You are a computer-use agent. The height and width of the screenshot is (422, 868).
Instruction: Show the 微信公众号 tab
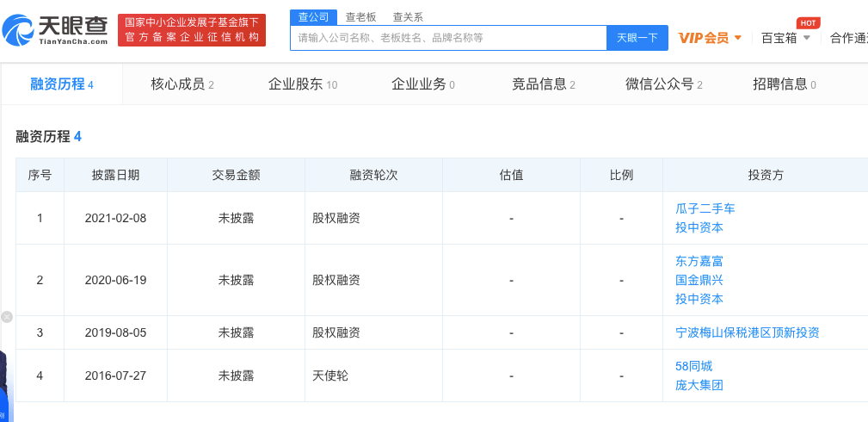(x=663, y=84)
